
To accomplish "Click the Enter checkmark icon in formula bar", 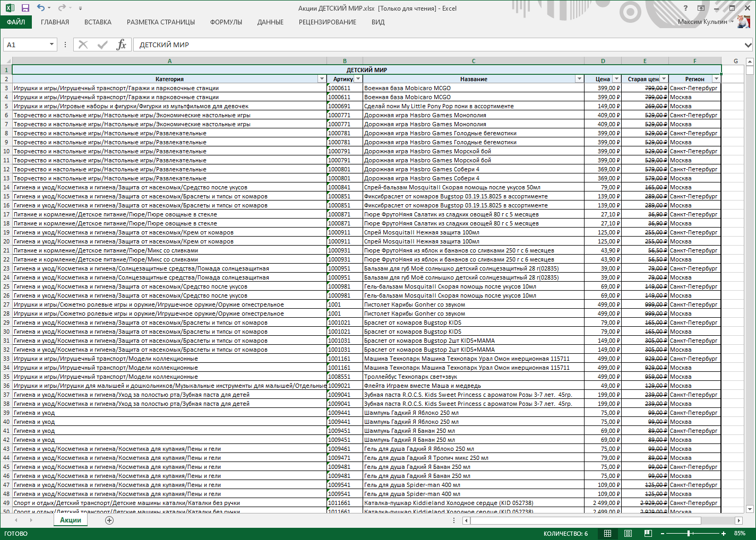I will (x=102, y=45).
